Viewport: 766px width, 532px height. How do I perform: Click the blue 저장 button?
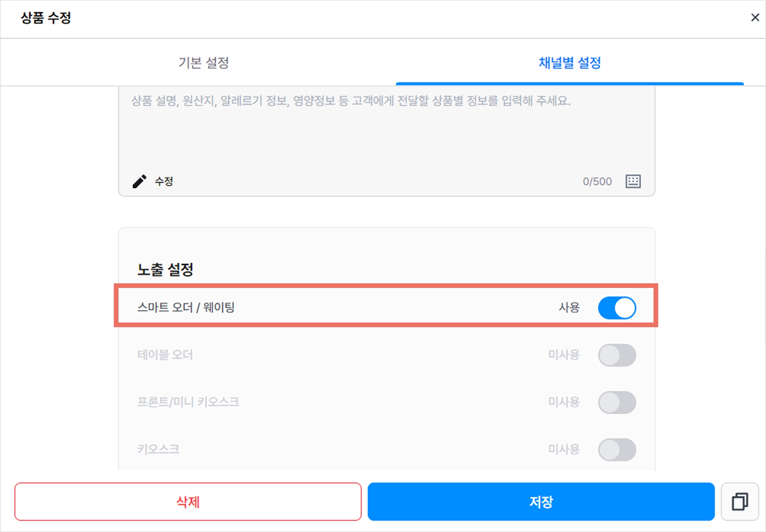coord(541,501)
